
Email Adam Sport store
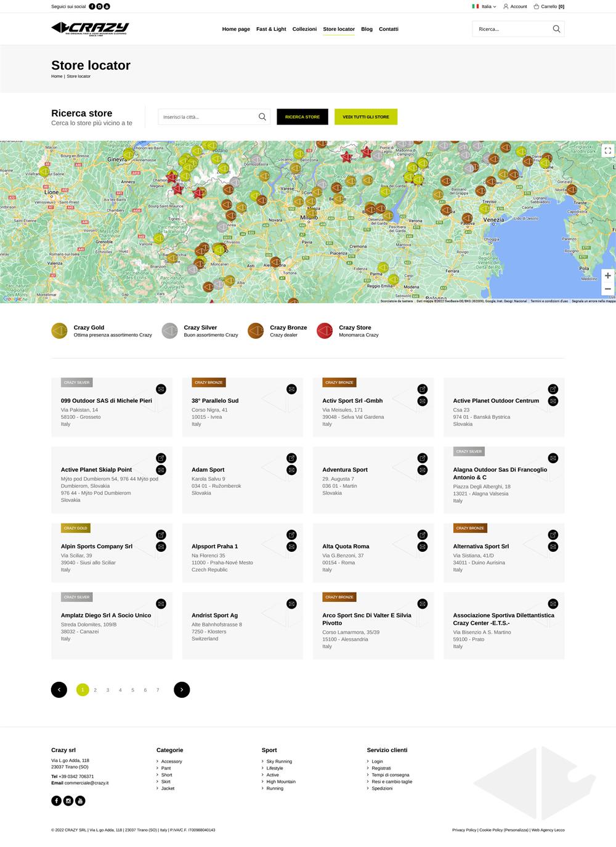[291, 470]
